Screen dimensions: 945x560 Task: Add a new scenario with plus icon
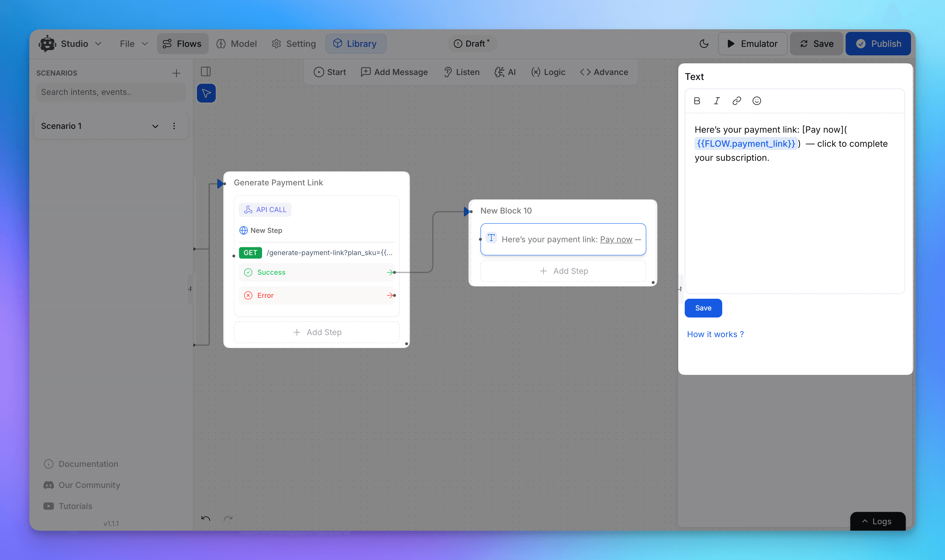tap(176, 73)
